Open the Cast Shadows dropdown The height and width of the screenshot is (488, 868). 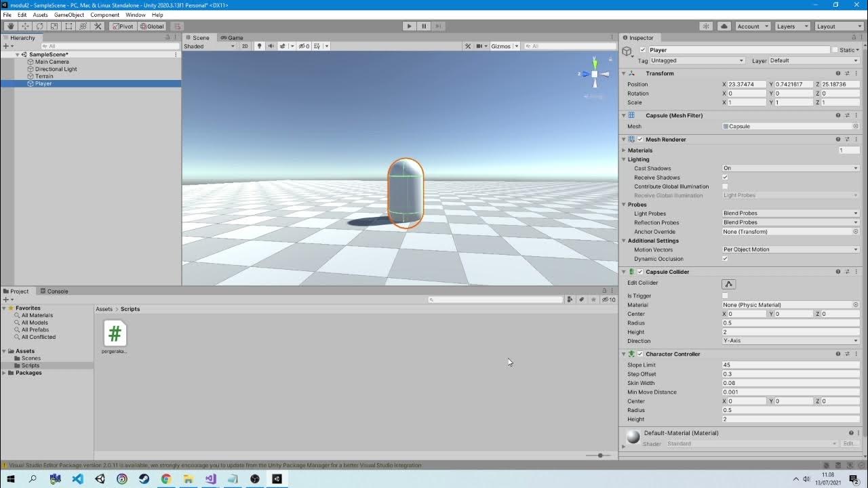(x=791, y=168)
